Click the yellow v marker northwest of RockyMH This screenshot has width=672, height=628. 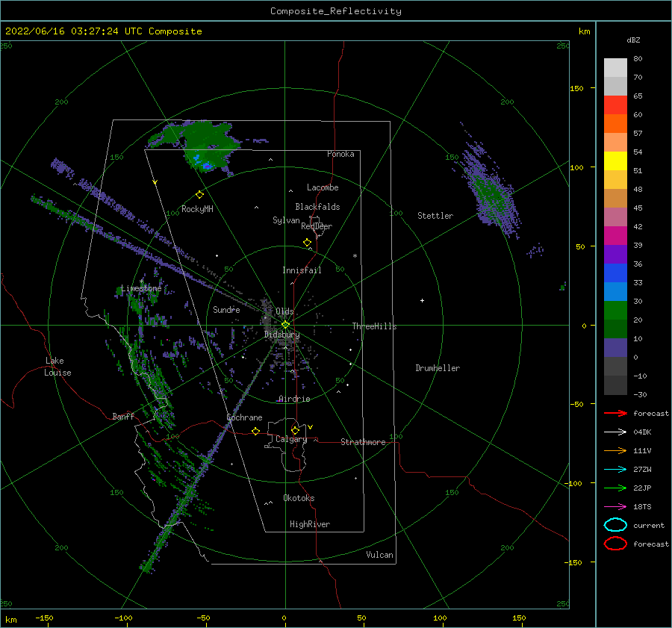pos(155,182)
